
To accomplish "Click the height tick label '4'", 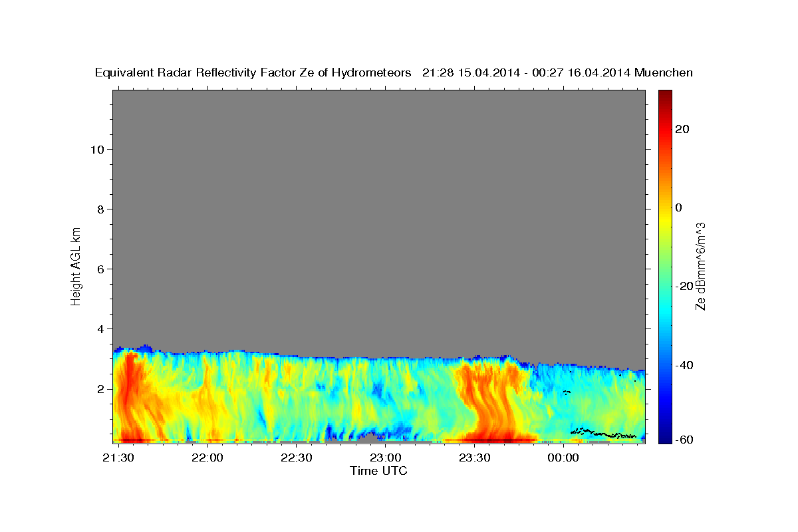I will click(x=101, y=329).
